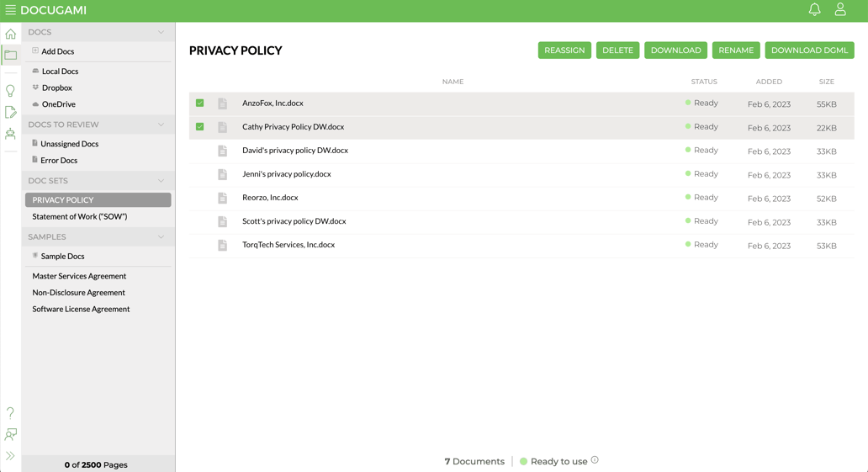Uncheck Cathy Privacy Policy DW.docx checkbox
Screen dimensions: 868x472
point(200,127)
